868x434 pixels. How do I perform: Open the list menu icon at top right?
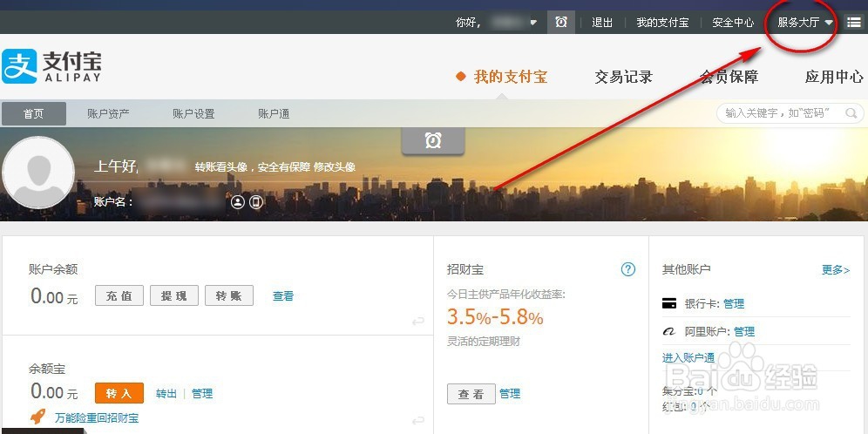point(853,22)
